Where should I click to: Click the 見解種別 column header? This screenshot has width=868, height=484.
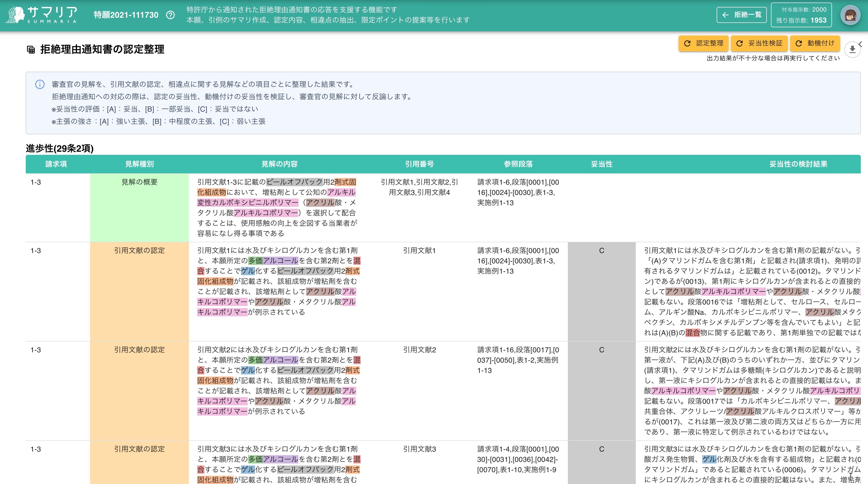[139, 164]
